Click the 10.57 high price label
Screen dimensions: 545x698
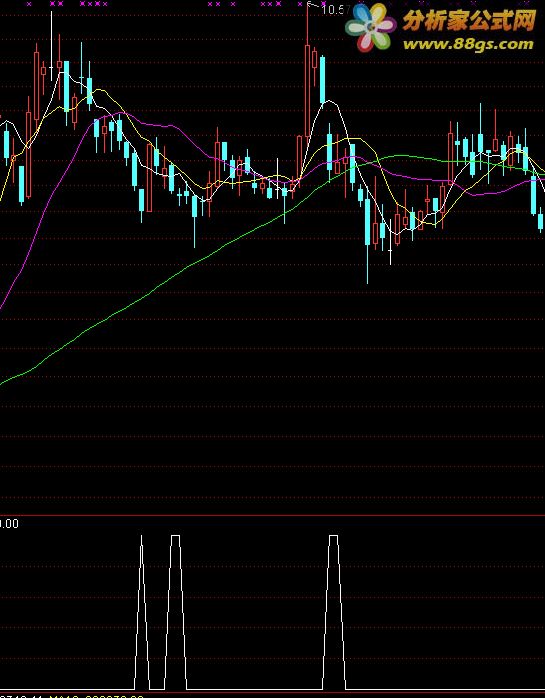tap(335, 9)
